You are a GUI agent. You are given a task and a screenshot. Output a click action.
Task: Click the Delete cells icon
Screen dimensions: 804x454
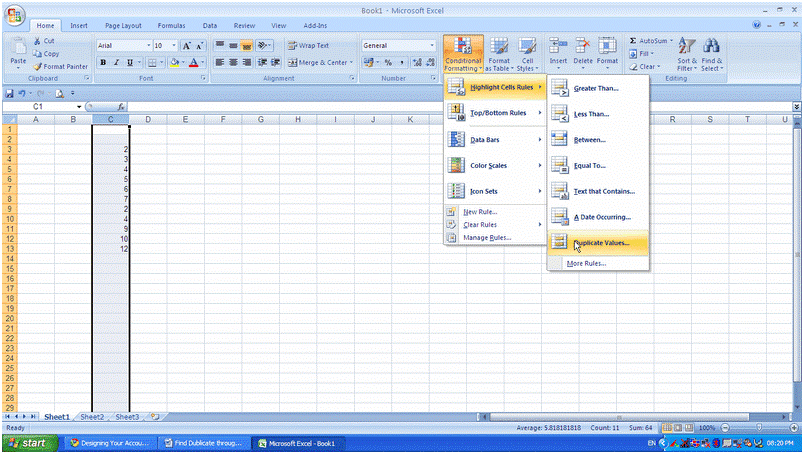click(x=582, y=47)
